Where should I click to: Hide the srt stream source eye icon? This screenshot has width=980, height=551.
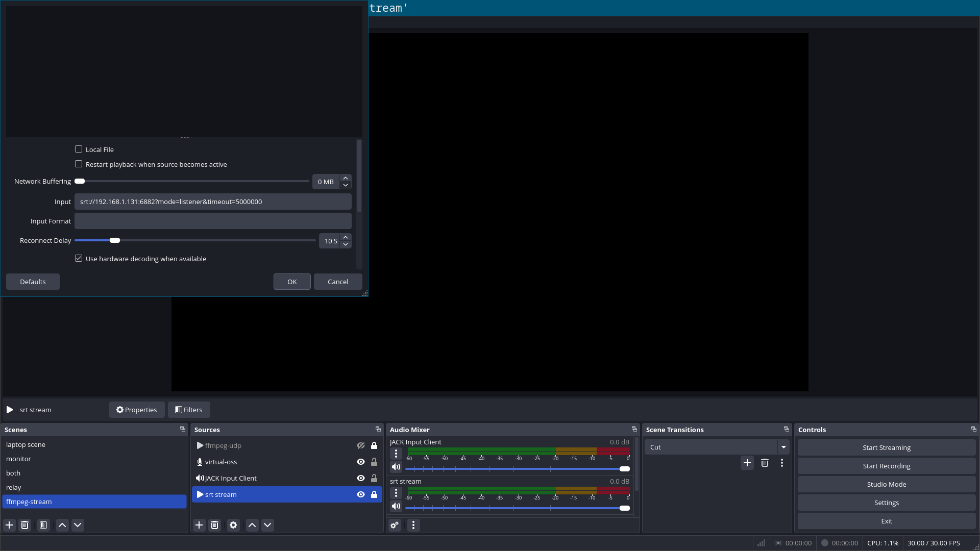click(x=361, y=495)
